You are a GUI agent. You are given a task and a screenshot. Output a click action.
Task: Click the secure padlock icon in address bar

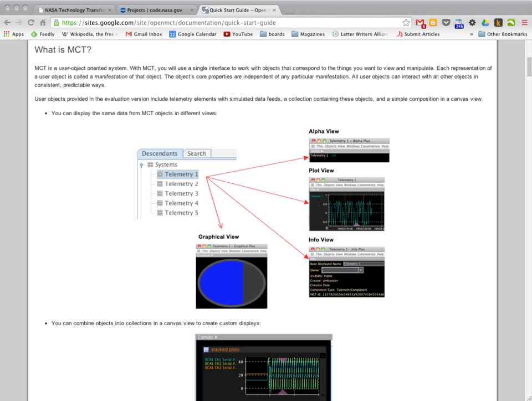tap(56, 23)
